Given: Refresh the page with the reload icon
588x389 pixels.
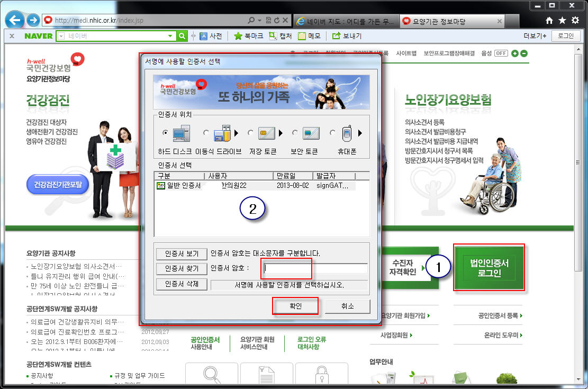Looking at the screenshot, I should tap(277, 20).
